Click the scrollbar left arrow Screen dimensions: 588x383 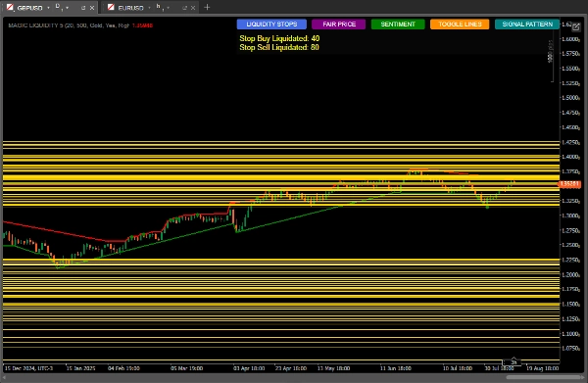point(4,377)
